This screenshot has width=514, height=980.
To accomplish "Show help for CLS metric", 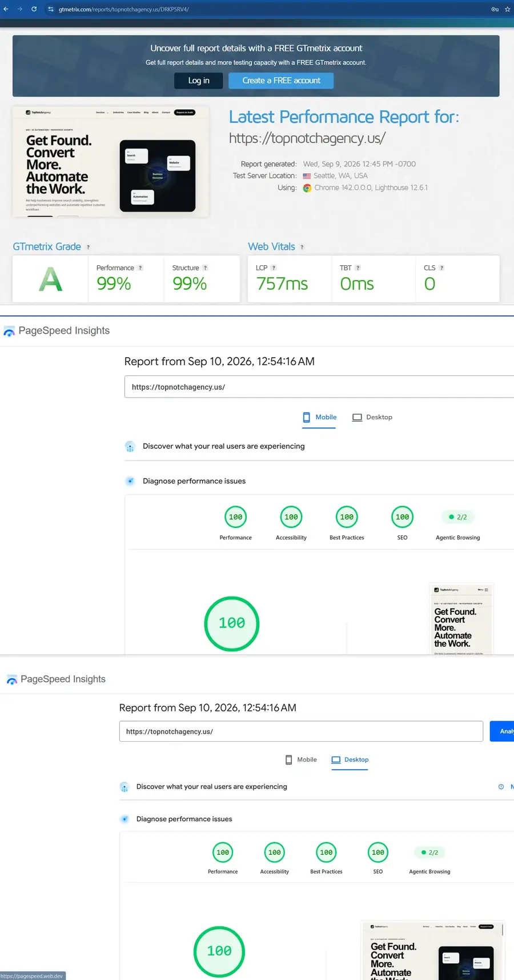I will (441, 268).
